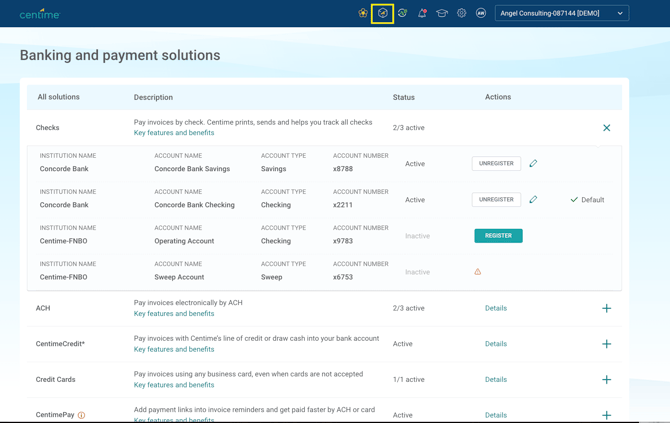Click Inactive status of Sweep Account
Screen dimensions: 670x423
pyautogui.click(x=417, y=272)
